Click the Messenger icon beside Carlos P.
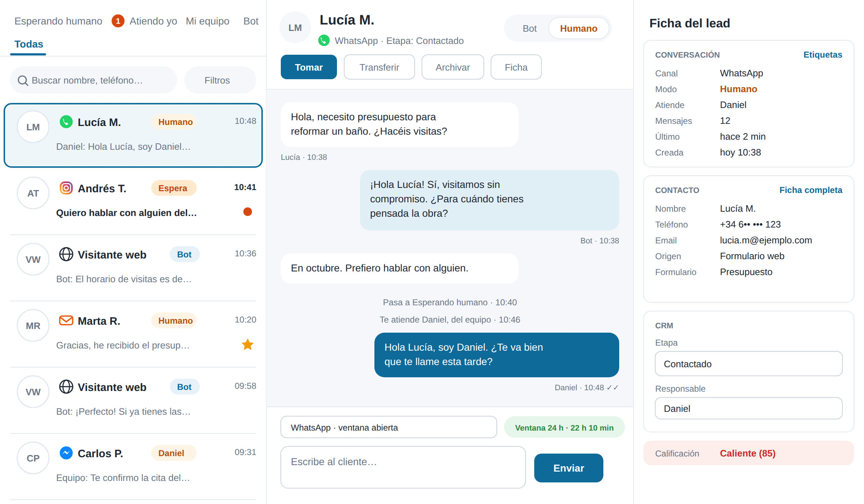The width and height of the screenshot is (864, 504). [x=66, y=453]
